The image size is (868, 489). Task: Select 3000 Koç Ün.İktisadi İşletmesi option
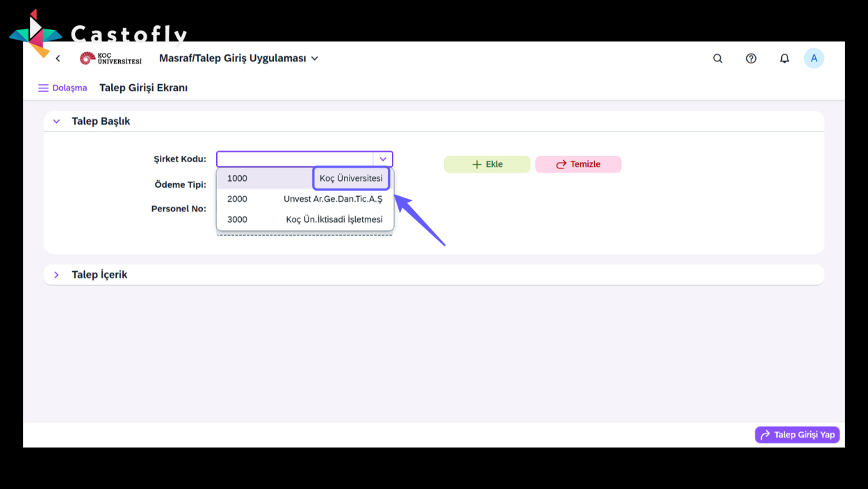point(305,219)
